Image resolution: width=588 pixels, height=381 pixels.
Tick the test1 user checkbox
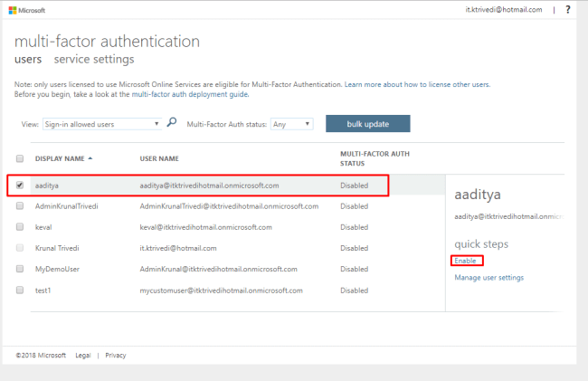point(20,290)
